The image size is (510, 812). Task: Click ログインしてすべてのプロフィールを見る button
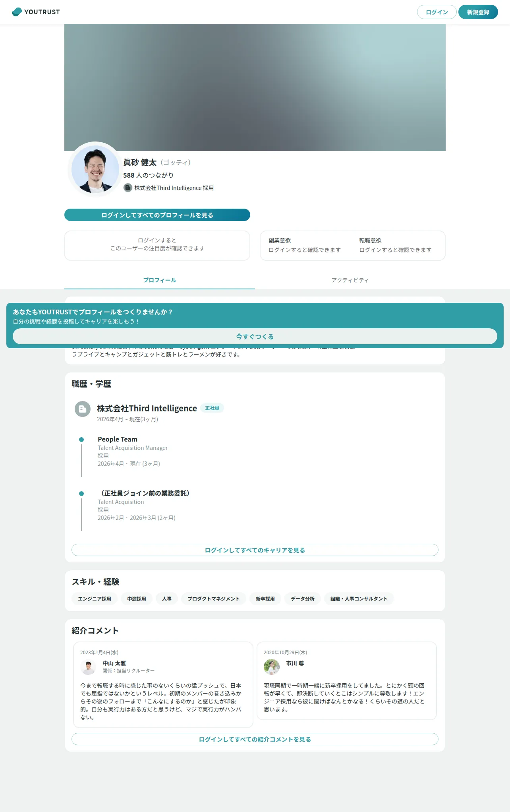coord(157,215)
